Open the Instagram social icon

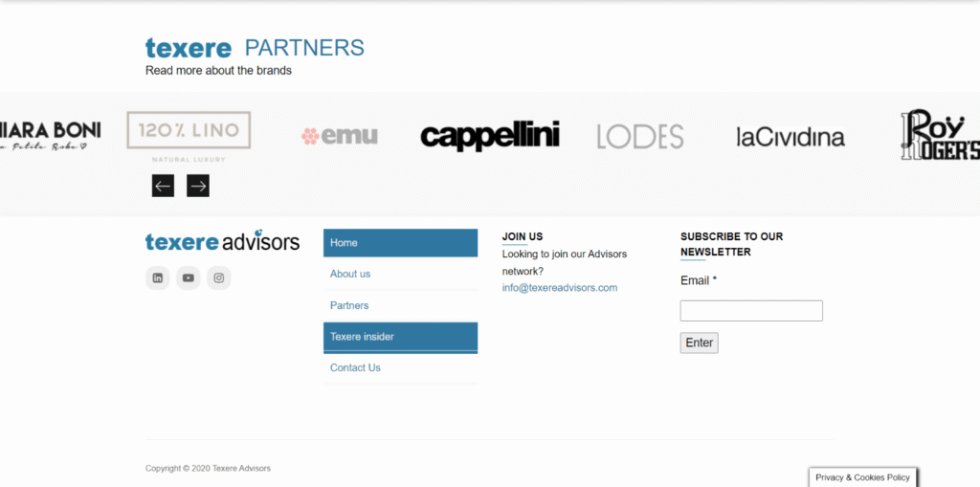219,278
